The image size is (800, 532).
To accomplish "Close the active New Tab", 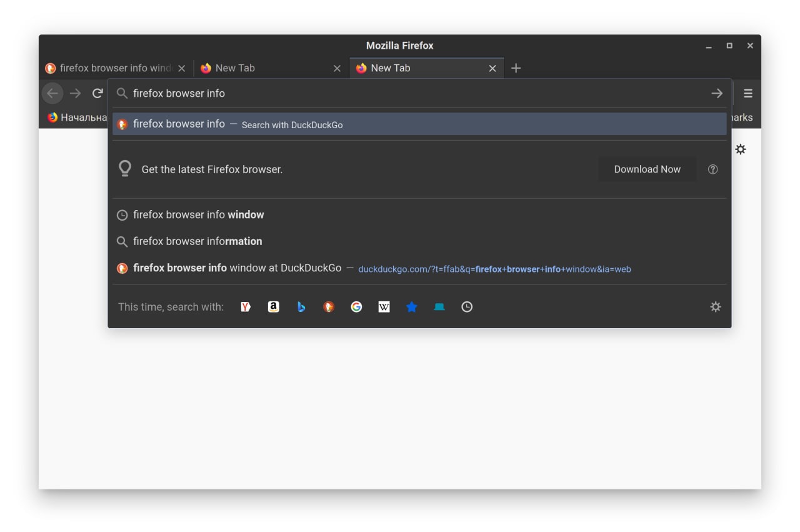I will (x=492, y=68).
